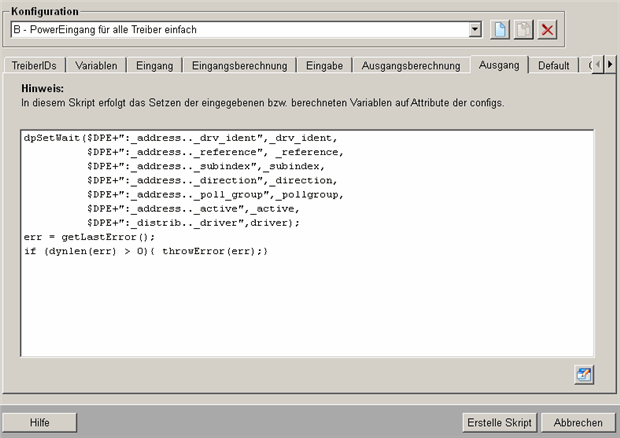The image size is (620, 438).
Task: Expand the Konfiguration dropdown list
Action: pyautogui.click(x=475, y=30)
